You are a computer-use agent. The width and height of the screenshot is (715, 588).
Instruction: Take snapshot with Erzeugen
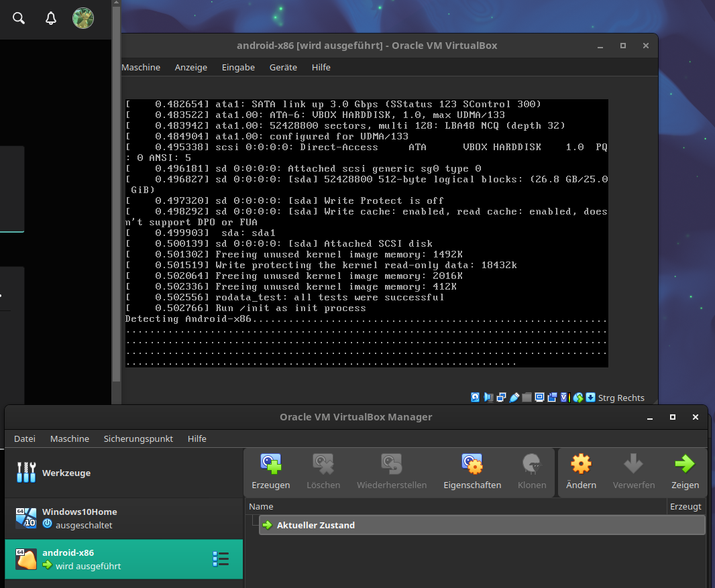click(270, 470)
